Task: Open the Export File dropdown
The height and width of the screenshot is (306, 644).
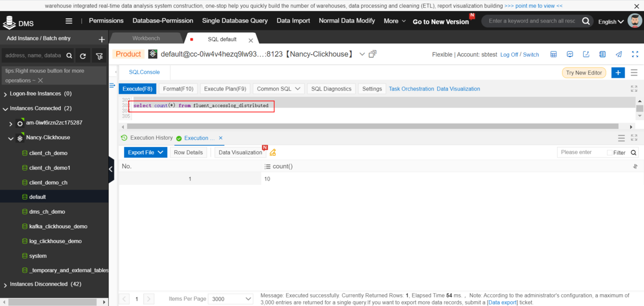Action: pyautogui.click(x=145, y=153)
